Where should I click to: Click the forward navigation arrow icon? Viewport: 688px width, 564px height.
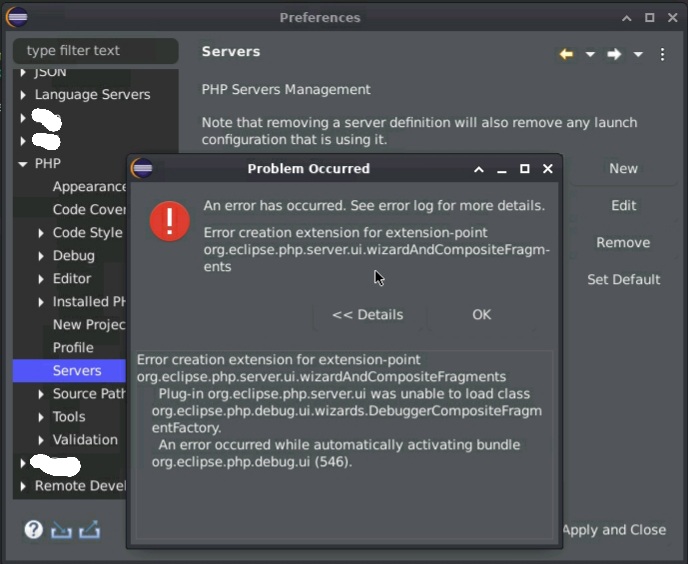click(x=614, y=54)
